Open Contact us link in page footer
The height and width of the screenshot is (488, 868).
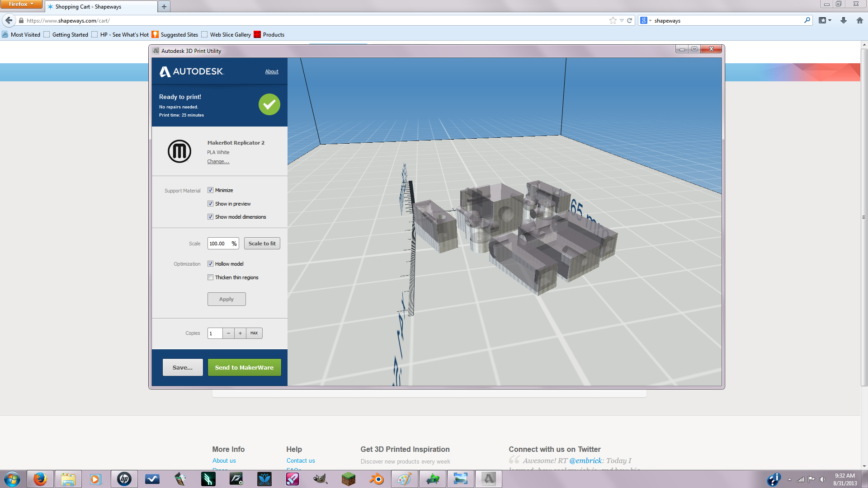(301, 460)
